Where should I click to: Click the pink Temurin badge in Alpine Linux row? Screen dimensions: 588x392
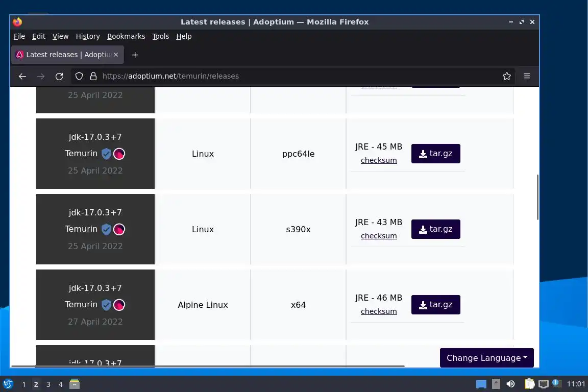coord(119,305)
